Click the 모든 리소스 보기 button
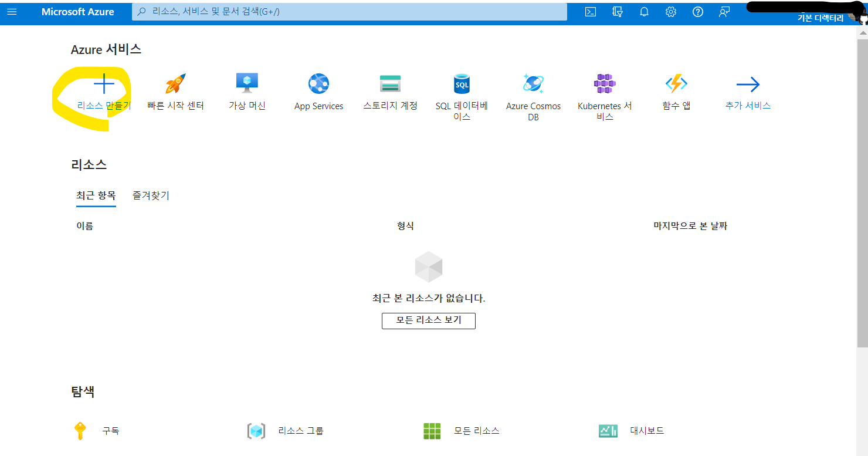Image resolution: width=868 pixels, height=456 pixels. [x=429, y=320]
